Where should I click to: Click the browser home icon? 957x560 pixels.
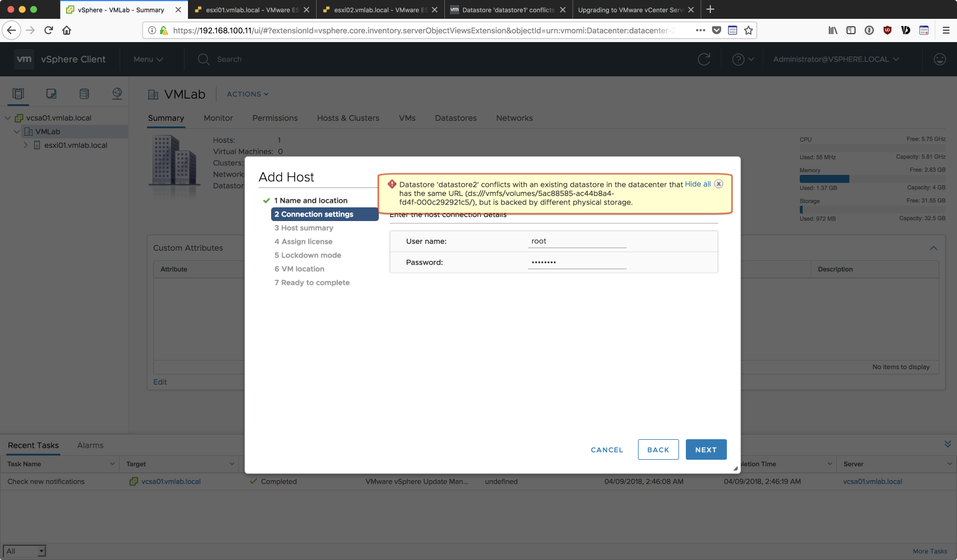click(67, 30)
